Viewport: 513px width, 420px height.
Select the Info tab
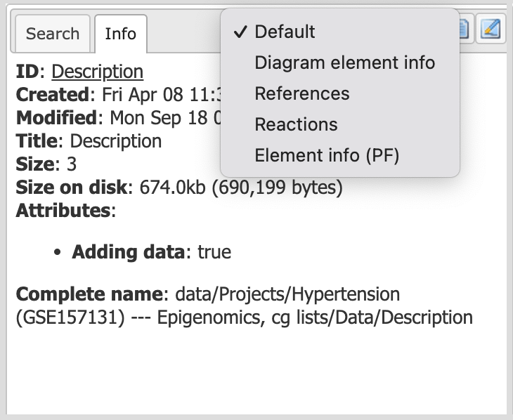tap(121, 34)
